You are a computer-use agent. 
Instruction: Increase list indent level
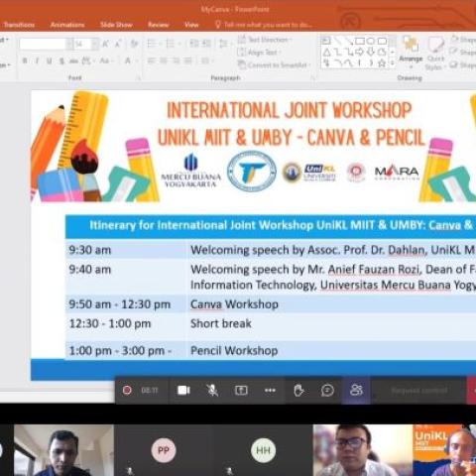click(x=206, y=44)
